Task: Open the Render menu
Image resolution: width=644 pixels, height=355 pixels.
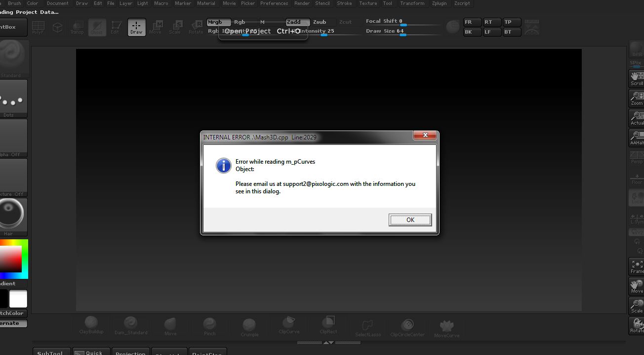Action: point(302,3)
